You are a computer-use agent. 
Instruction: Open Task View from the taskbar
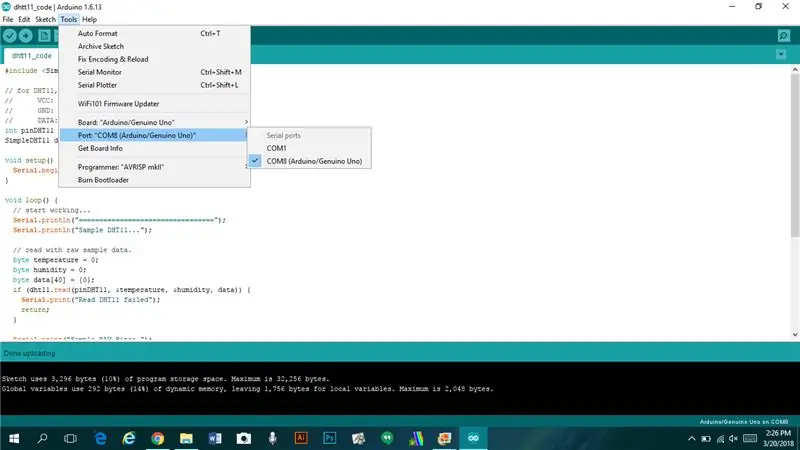pyautogui.click(x=70, y=438)
